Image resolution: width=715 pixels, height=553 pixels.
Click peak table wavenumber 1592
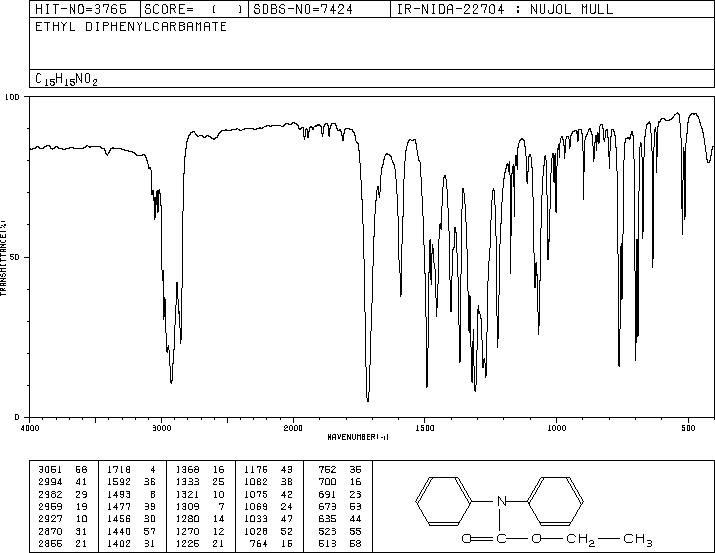point(119,482)
